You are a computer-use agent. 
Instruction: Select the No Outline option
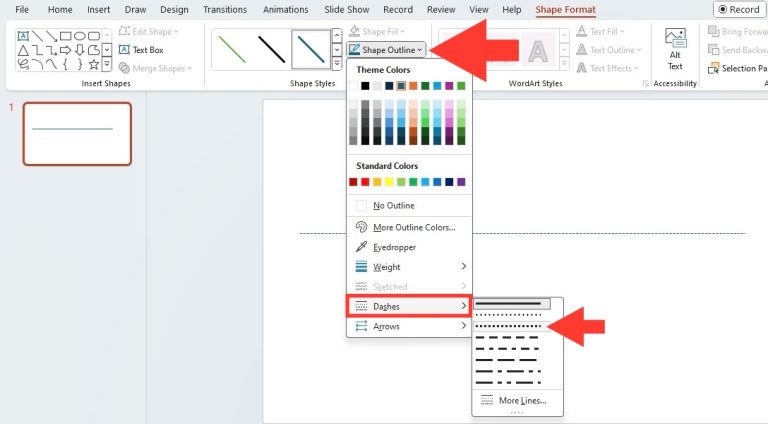[x=393, y=206]
